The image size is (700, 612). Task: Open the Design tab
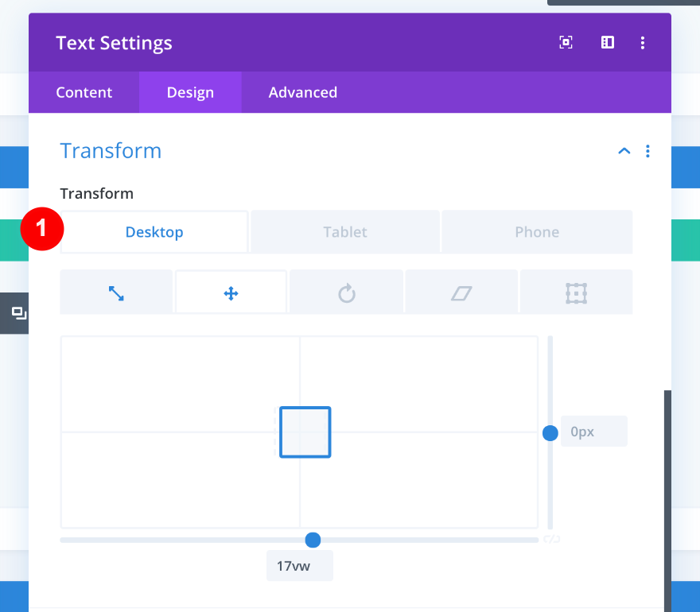[x=190, y=92]
